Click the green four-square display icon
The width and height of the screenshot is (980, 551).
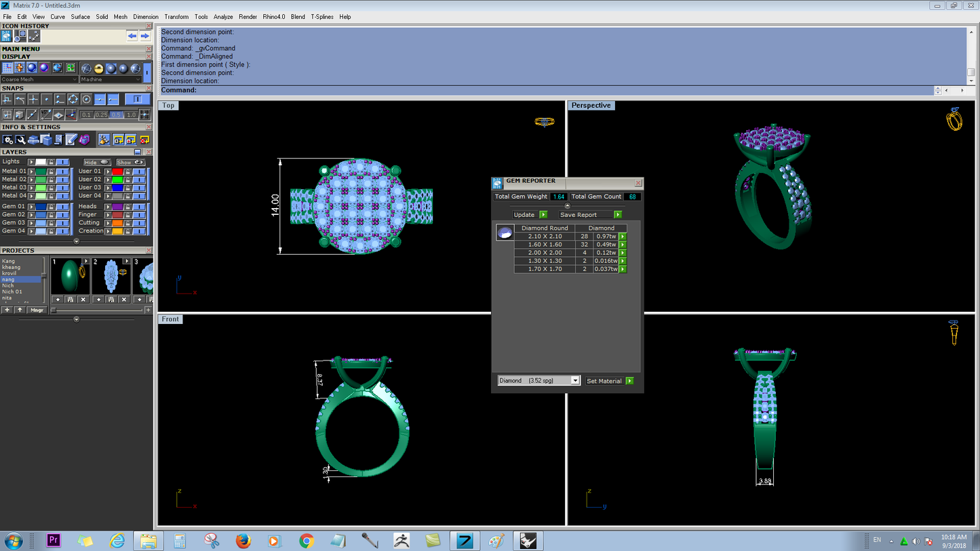(x=71, y=68)
